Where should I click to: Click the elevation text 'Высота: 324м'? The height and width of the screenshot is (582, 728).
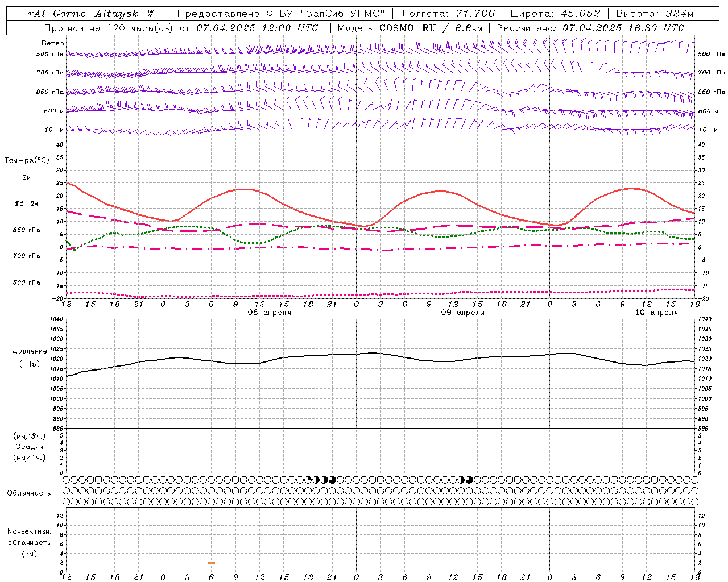(655, 14)
